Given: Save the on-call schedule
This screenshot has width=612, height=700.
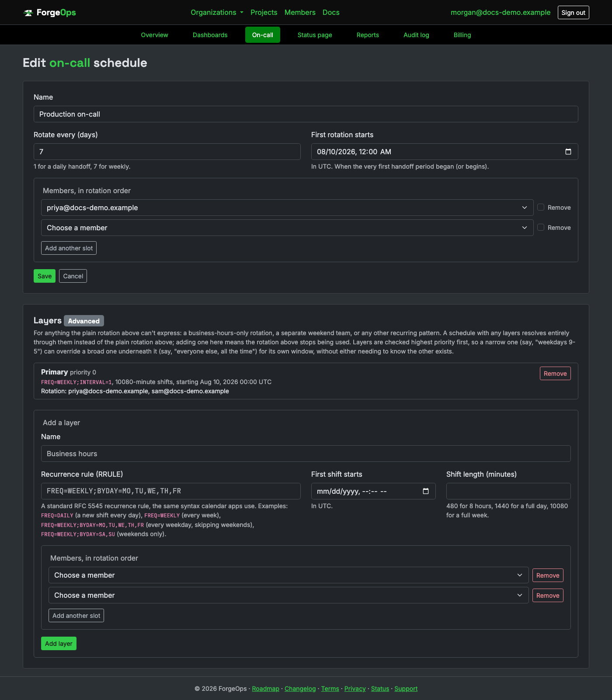Looking at the screenshot, I should [x=45, y=276].
